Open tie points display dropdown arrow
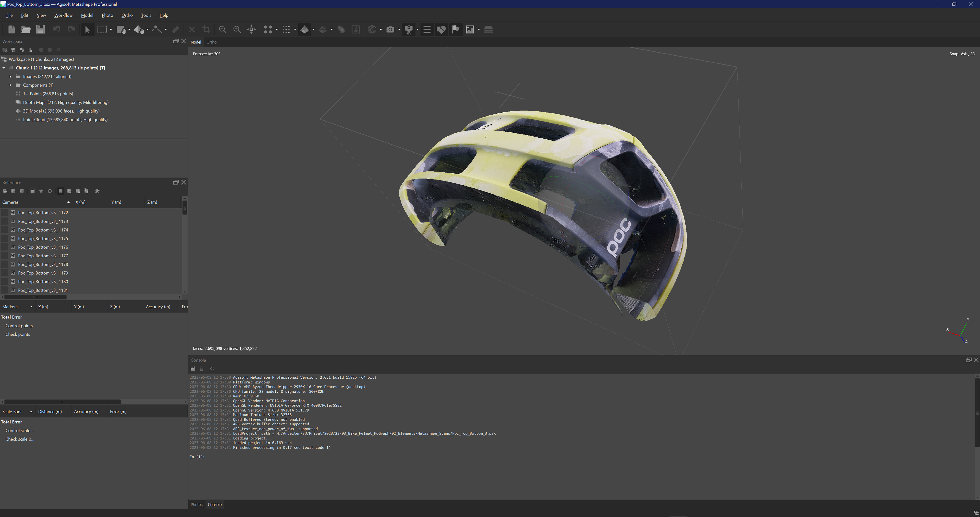This screenshot has height=517, width=980. 277,29
